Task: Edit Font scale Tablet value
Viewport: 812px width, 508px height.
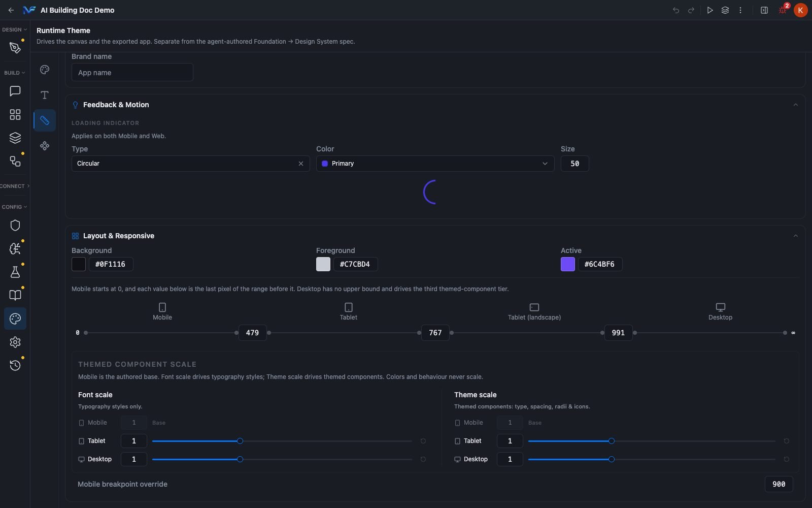Action: [x=134, y=441]
